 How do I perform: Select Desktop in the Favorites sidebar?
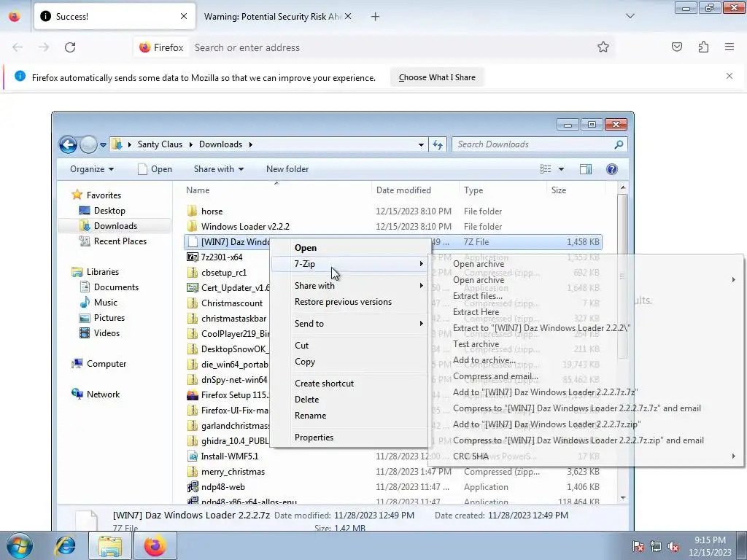(109, 211)
